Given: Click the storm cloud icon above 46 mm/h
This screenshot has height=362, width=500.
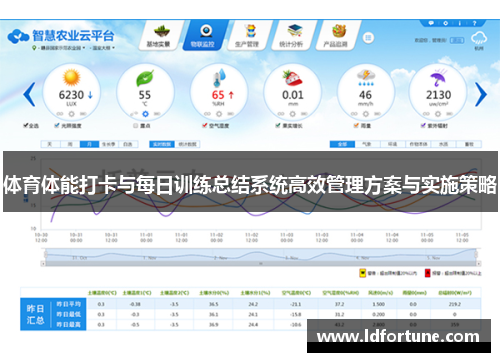Looking at the screenshot, I should pyautogui.click(x=366, y=78).
